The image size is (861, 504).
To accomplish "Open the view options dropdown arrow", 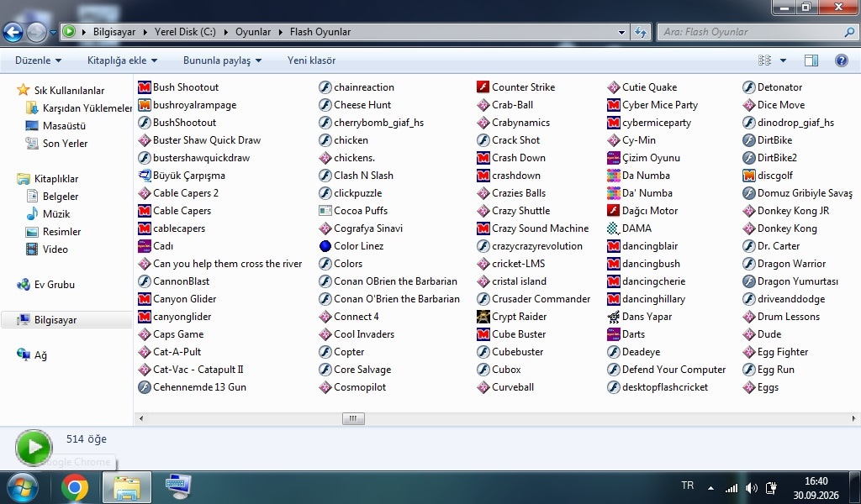I will pos(783,60).
